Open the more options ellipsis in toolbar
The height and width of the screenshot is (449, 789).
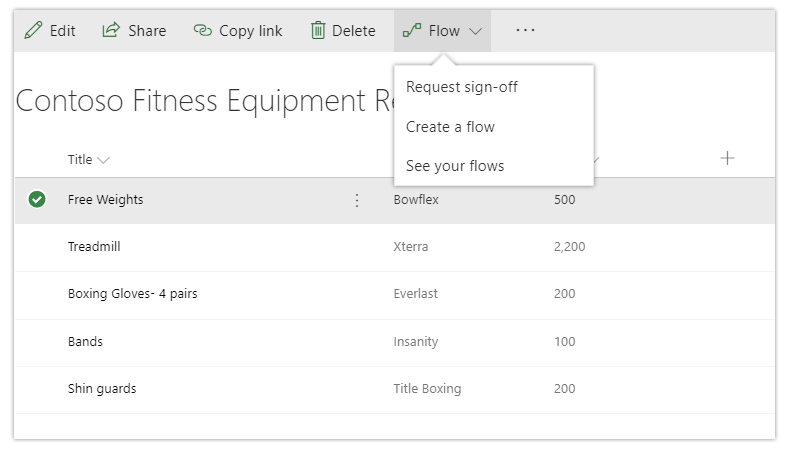(525, 31)
